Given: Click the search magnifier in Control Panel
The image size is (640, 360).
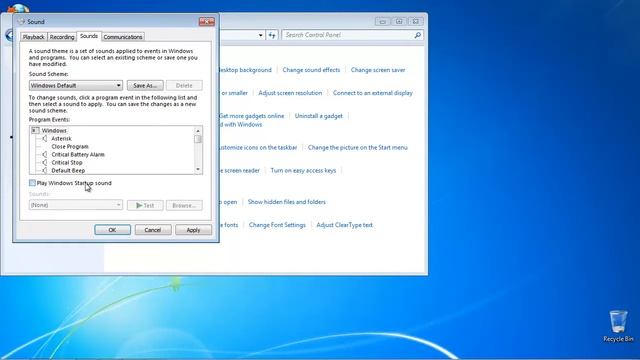Looking at the screenshot, I should click(x=417, y=35).
